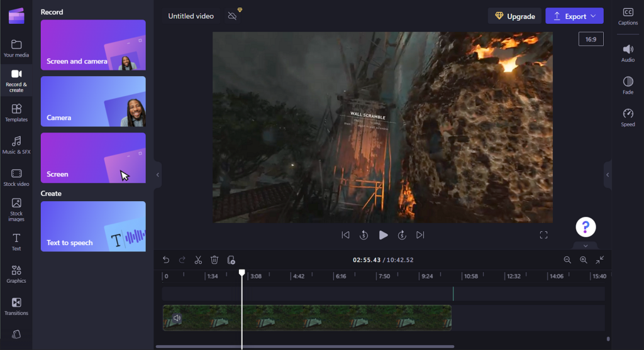Click the duplicate clip icon

[x=231, y=260]
